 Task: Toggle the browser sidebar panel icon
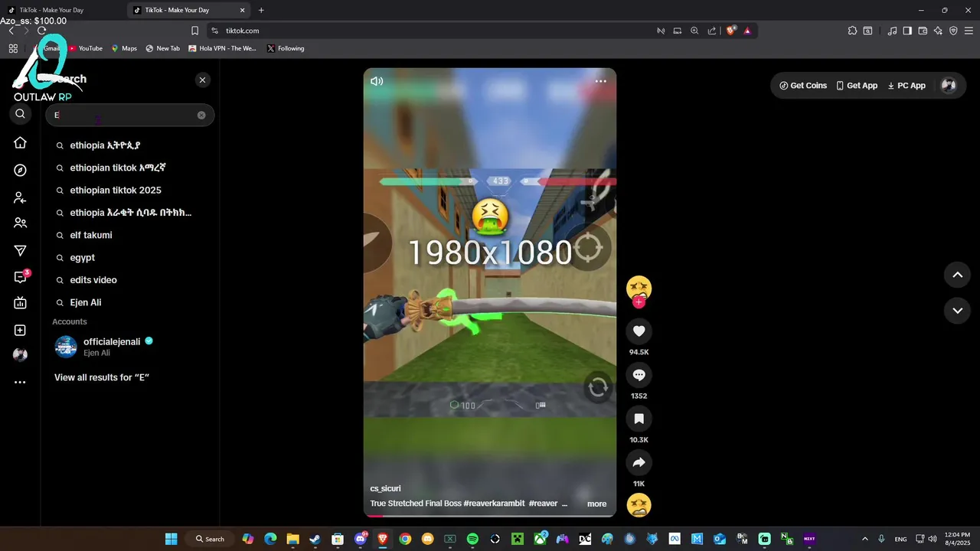[x=907, y=31]
